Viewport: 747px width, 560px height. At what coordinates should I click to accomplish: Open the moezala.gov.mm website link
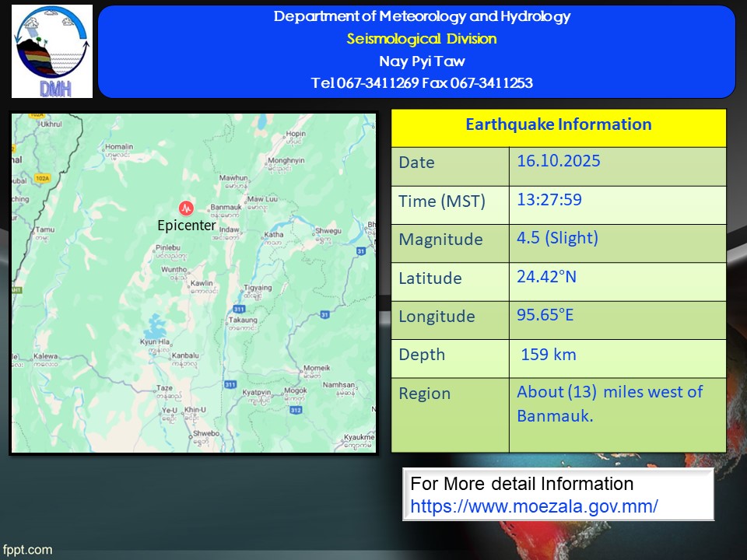point(534,506)
